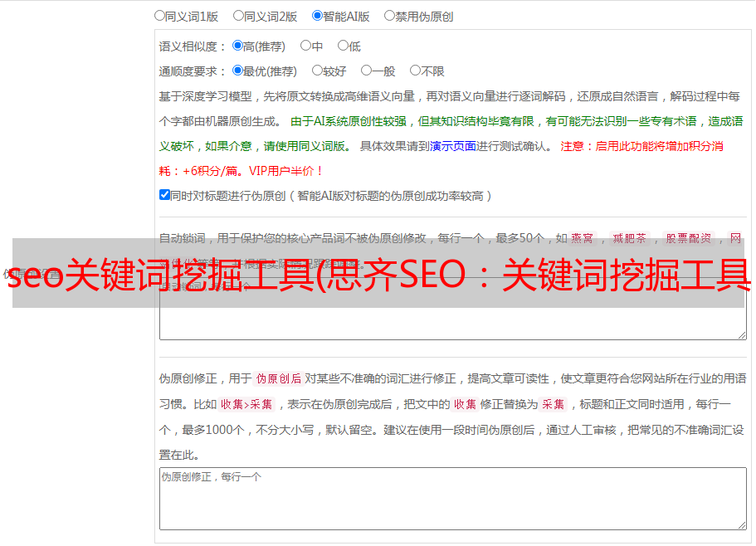Screen dimensions: 756x546
Task: Focus the 自动锁词 text area below the banner
Action: [452, 324]
